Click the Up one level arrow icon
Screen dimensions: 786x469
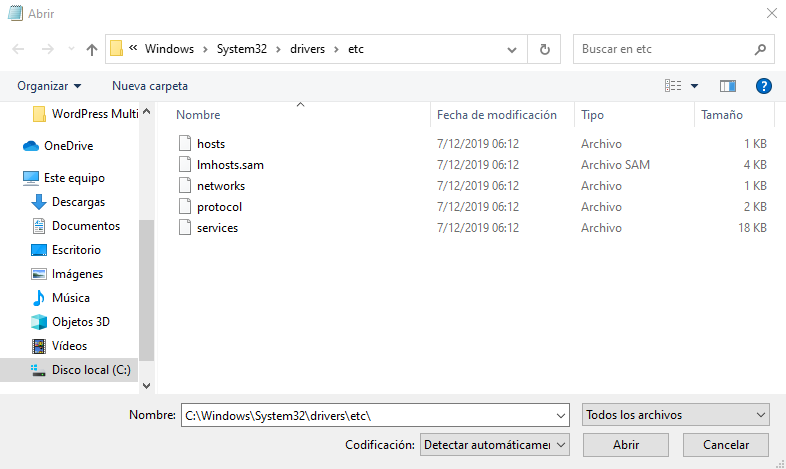point(92,49)
